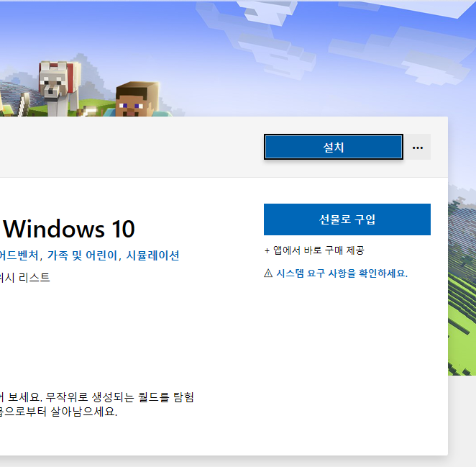Click the Windows 10 title text

pyautogui.click(x=69, y=229)
